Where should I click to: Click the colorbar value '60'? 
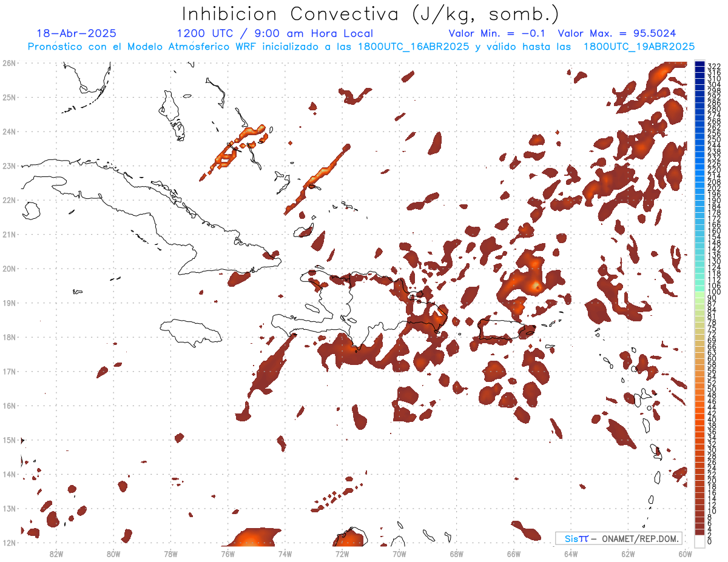pyautogui.click(x=712, y=359)
